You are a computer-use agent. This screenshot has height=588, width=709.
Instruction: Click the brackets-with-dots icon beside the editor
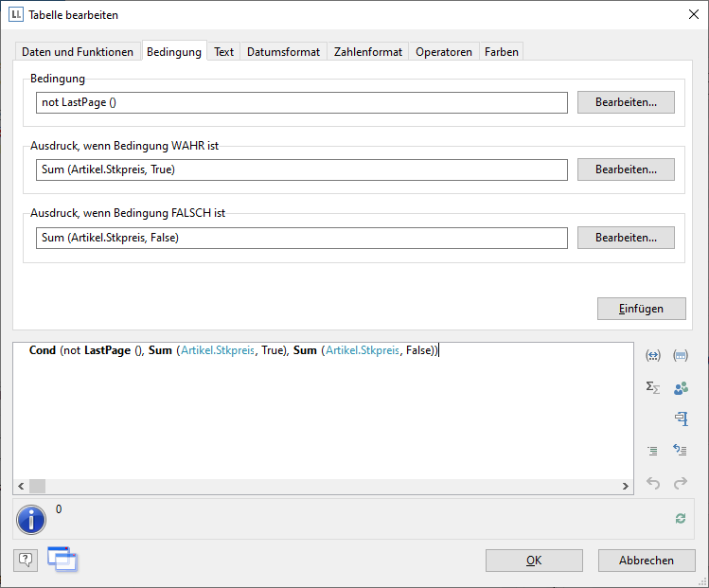click(x=680, y=356)
